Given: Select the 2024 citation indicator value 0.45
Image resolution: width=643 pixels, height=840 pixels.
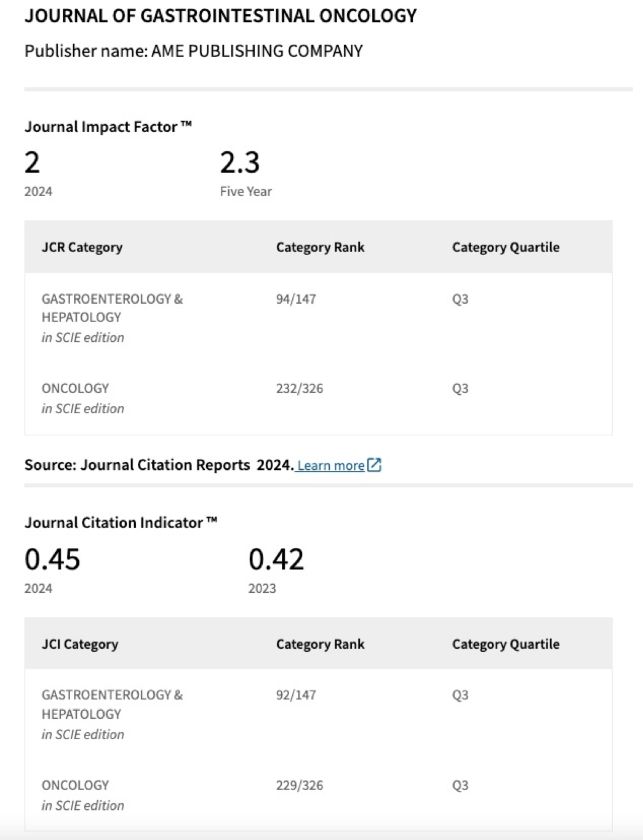Looking at the screenshot, I should pos(52,559).
